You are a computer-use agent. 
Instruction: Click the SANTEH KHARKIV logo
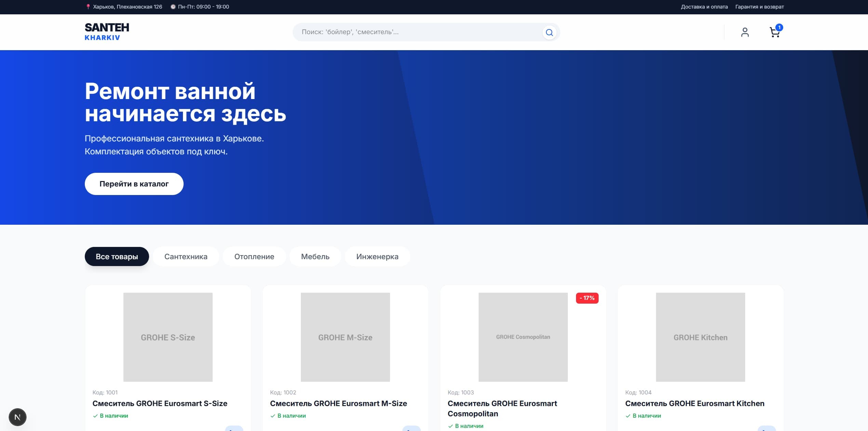(107, 32)
